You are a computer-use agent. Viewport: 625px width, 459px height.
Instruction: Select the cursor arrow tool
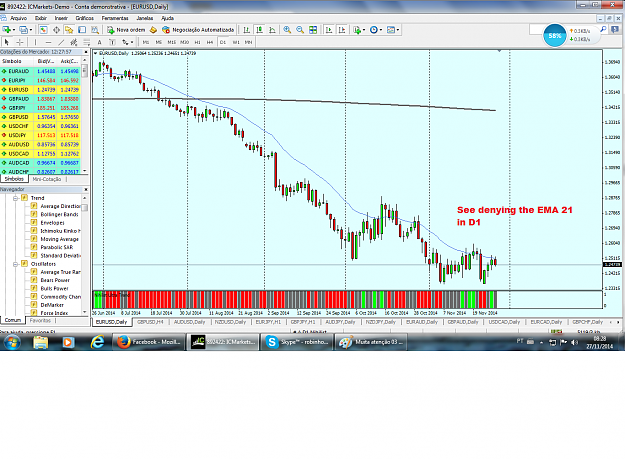pos(7,42)
